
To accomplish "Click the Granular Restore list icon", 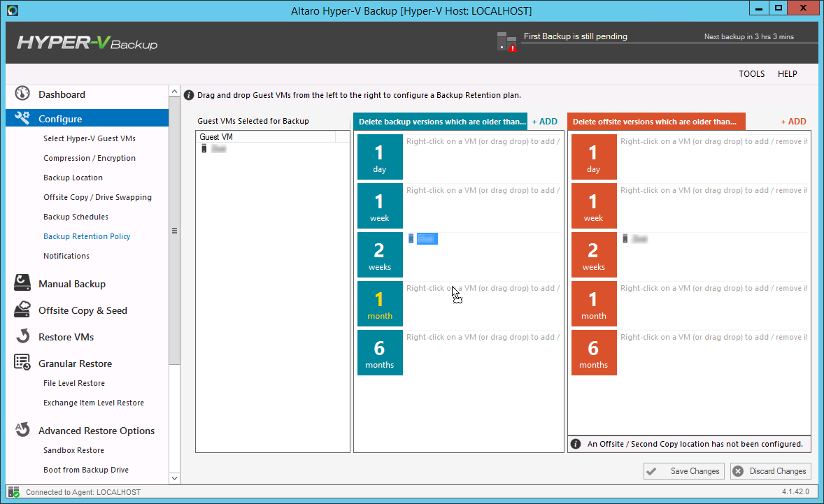I will coord(22,362).
